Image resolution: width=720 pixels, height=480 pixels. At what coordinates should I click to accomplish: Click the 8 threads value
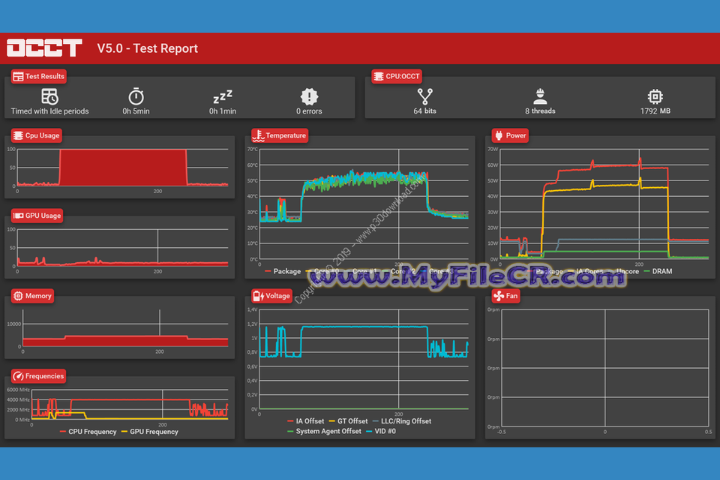pyautogui.click(x=540, y=111)
